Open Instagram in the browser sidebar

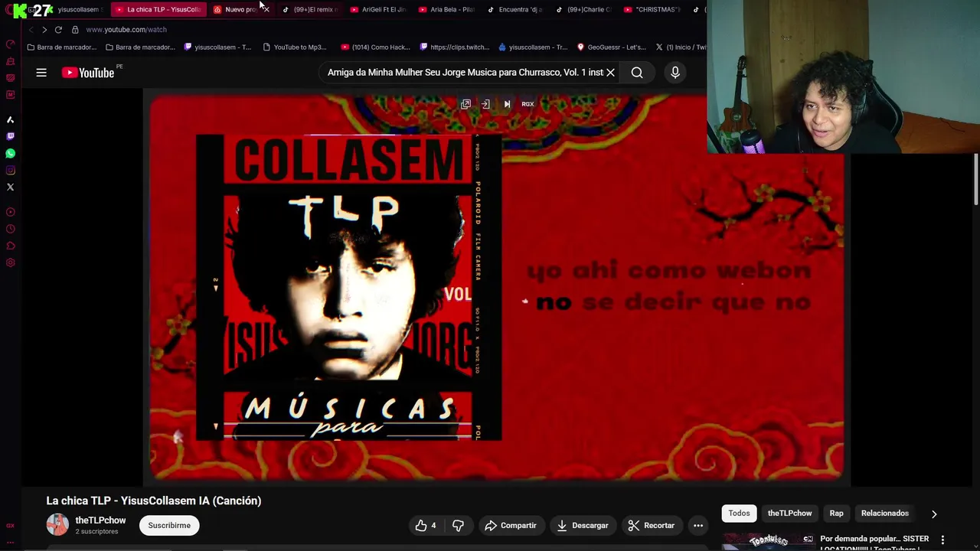click(x=10, y=170)
